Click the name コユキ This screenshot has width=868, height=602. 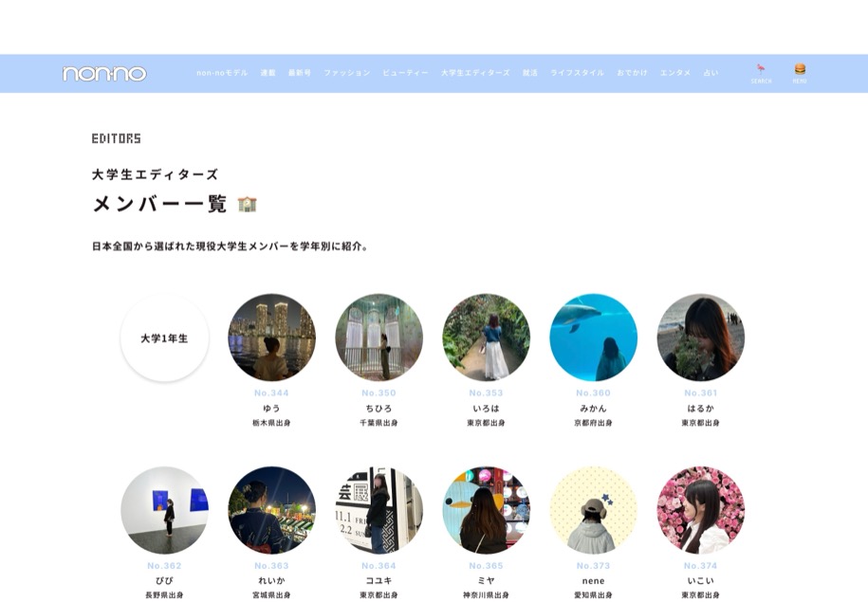point(379,580)
